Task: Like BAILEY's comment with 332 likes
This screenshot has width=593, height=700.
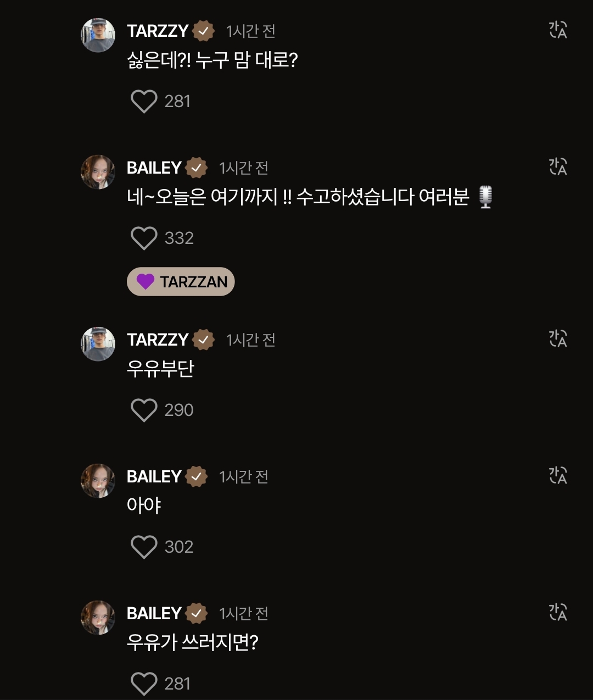Action: [x=144, y=238]
